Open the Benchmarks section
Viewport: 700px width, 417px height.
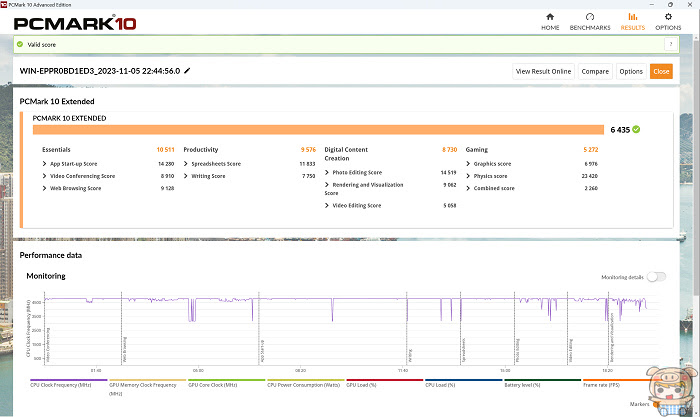tap(590, 21)
